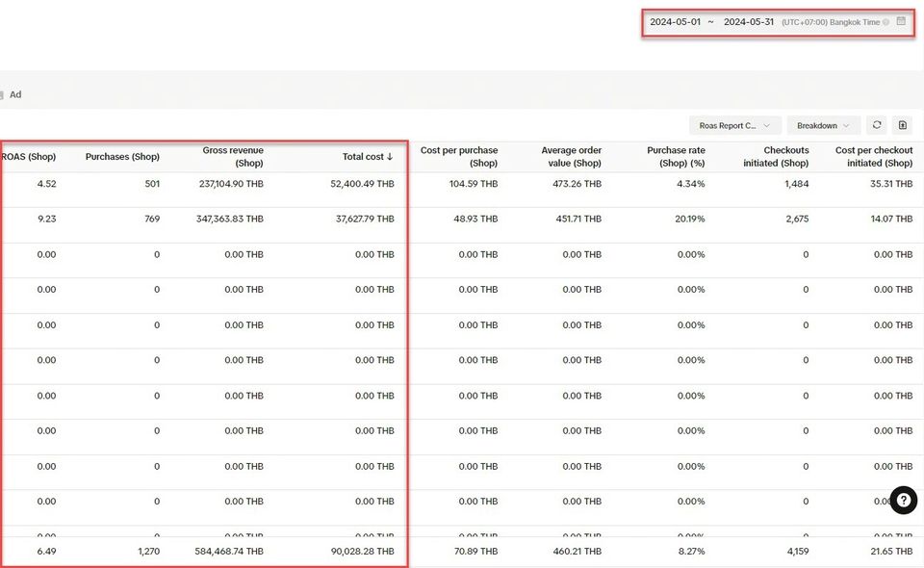Sort by Purchases (Shop) column header

pos(122,157)
